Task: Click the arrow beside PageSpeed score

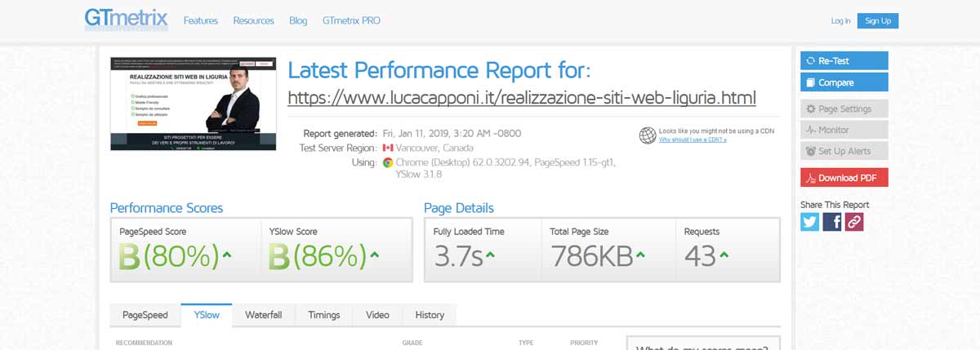Action: [226, 255]
